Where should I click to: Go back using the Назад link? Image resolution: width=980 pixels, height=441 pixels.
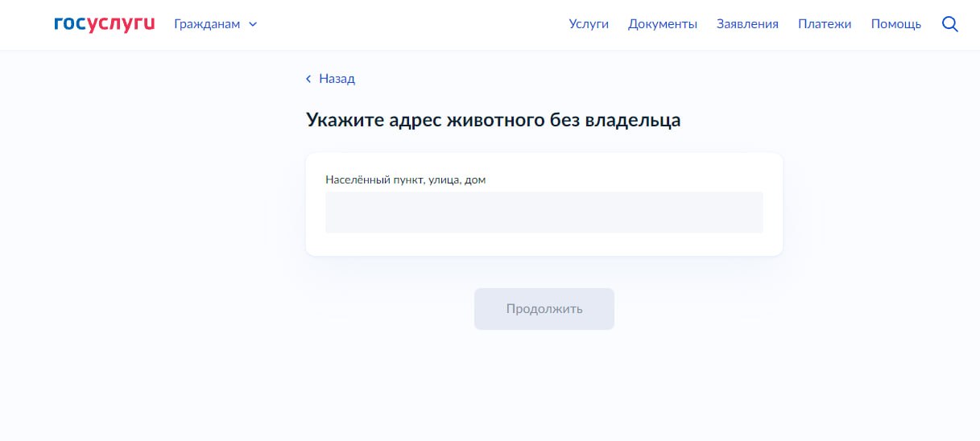337,79
